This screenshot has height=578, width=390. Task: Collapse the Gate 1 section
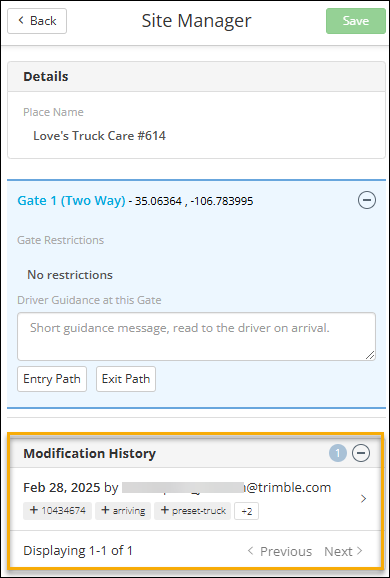tap(367, 201)
